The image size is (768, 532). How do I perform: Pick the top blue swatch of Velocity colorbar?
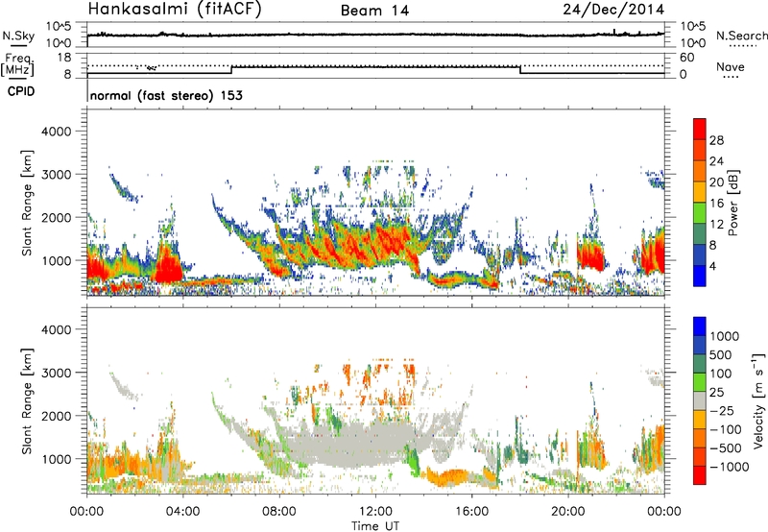[x=700, y=326]
